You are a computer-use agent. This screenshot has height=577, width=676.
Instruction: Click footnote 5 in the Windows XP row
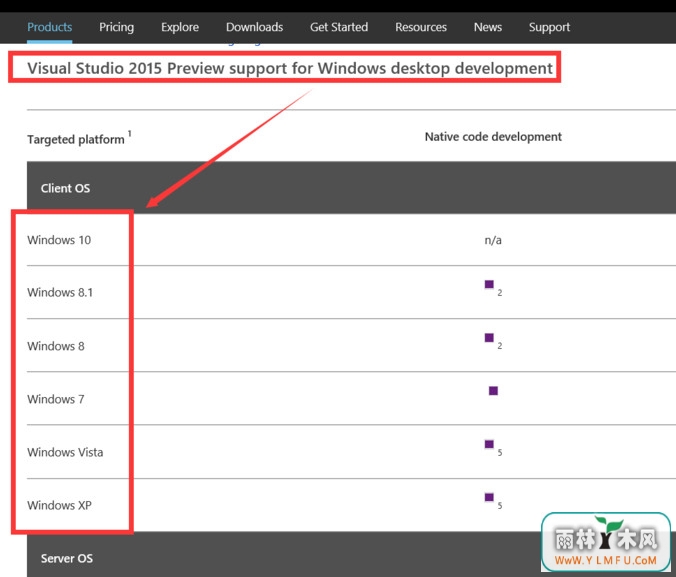point(500,505)
